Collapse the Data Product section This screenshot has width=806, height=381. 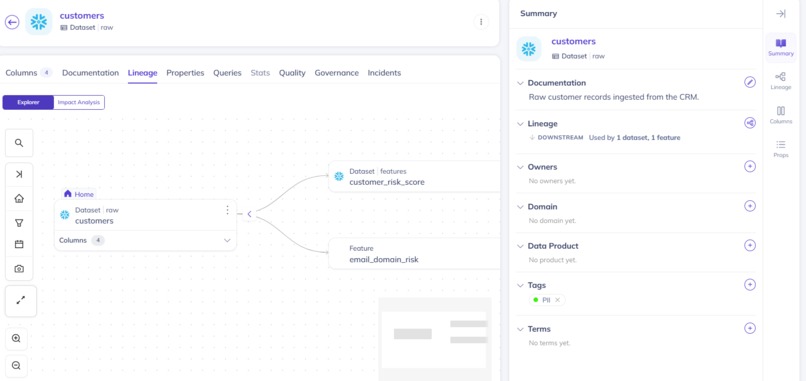(x=520, y=246)
